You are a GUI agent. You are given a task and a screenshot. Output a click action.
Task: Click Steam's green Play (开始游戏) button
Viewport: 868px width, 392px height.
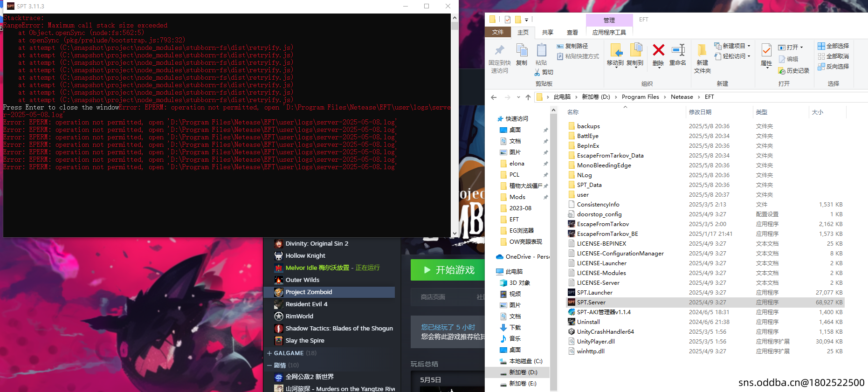pos(448,270)
